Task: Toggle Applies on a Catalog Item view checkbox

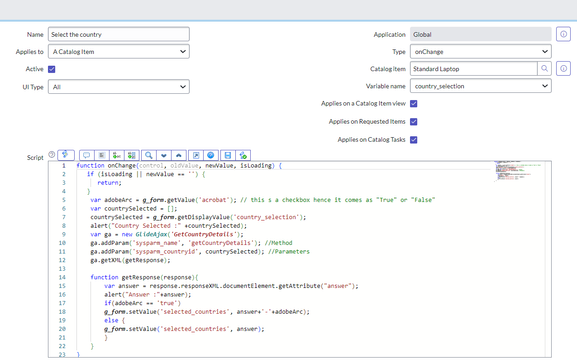Action: (x=414, y=104)
